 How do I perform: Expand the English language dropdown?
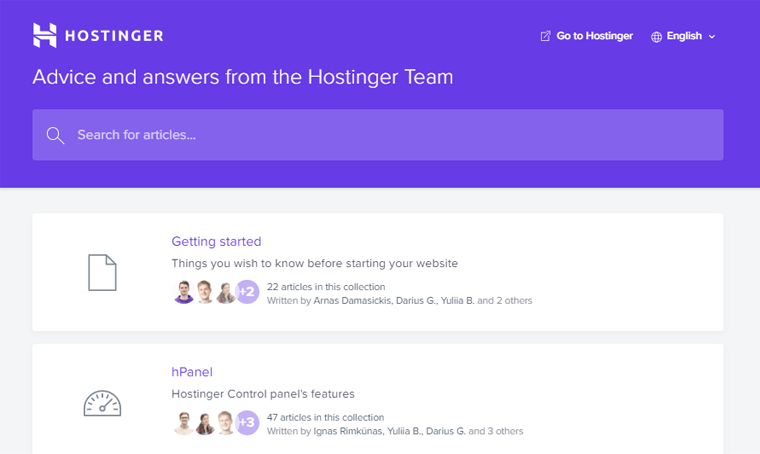point(685,36)
